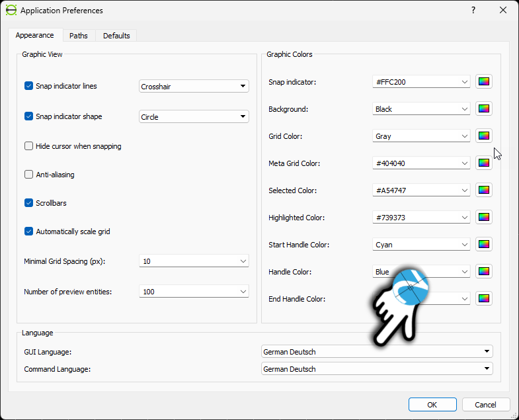Click the GUI Language label
Viewport: 519px width, 420px height.
click(x=48, y=352)
